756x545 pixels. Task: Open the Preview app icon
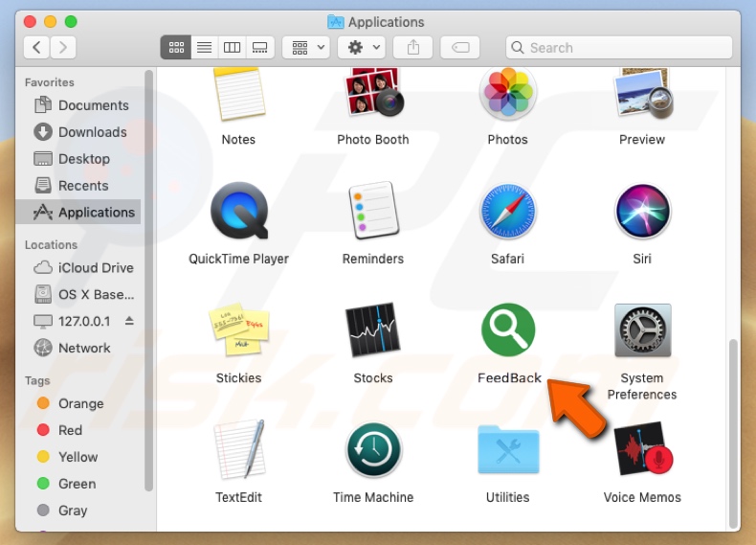point(643,94)
